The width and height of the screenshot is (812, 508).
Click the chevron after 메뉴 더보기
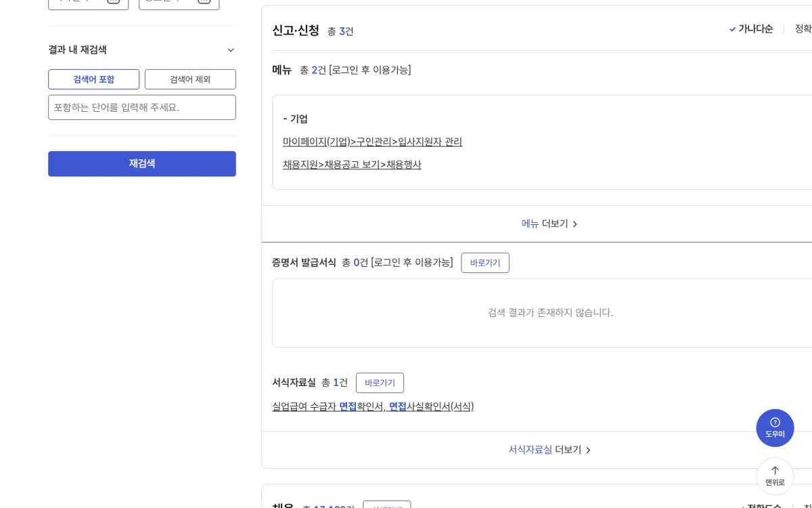[x=574, y=224]
